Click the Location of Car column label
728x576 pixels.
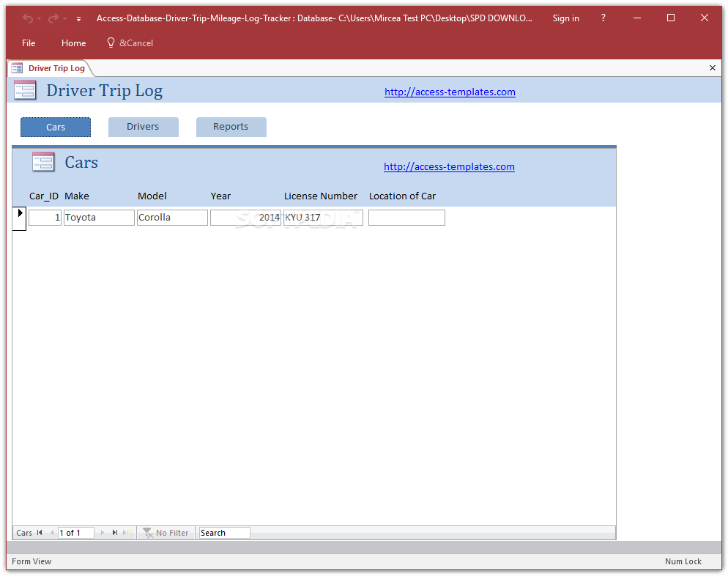[x=403, y=196]
